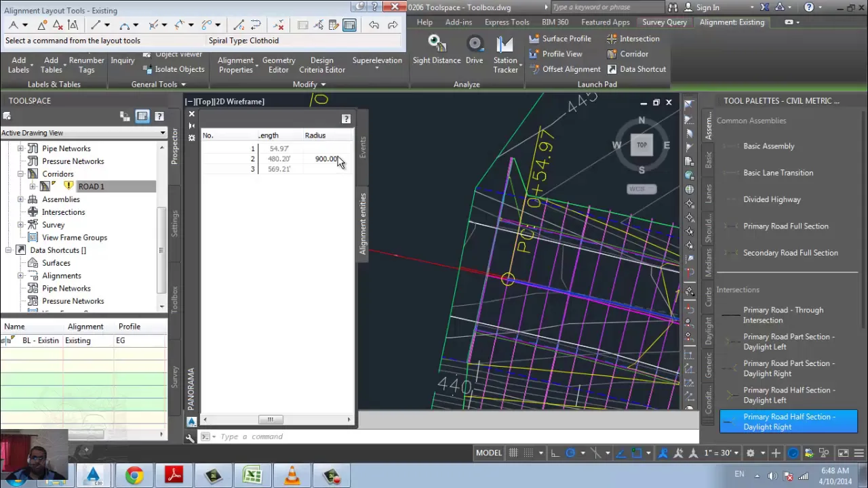Expand the Assemblies tree node
Image resolution: width=868 pixels, height=488 pixels.
point(20,199)
